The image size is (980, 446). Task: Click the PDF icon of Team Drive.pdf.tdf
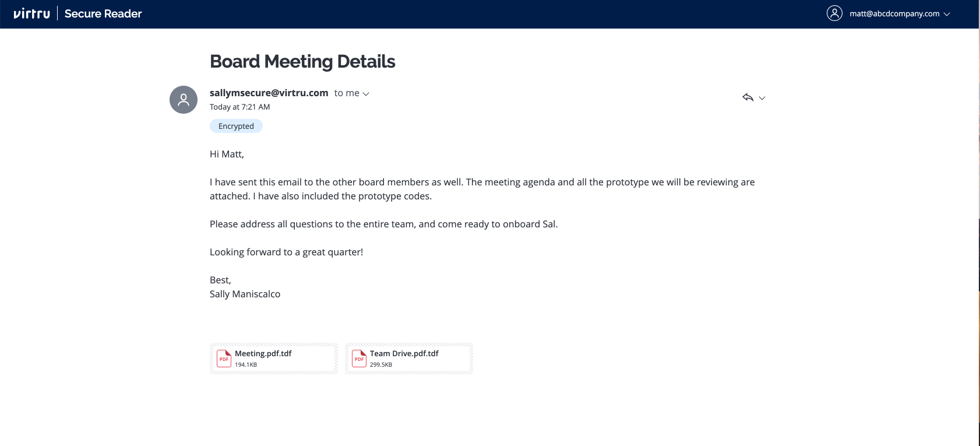pyautogui.click(x=359, y=359)
